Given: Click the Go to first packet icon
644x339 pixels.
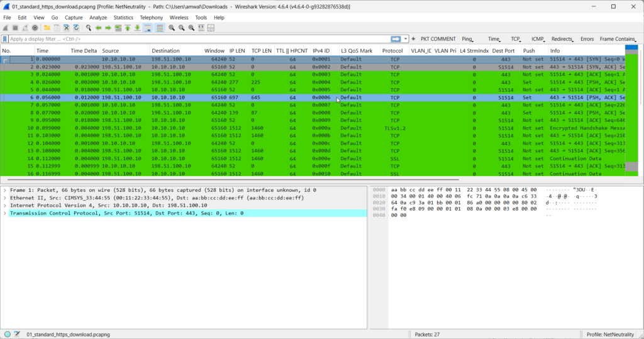Looking at the screenshot, I should [x=128, y=28].
